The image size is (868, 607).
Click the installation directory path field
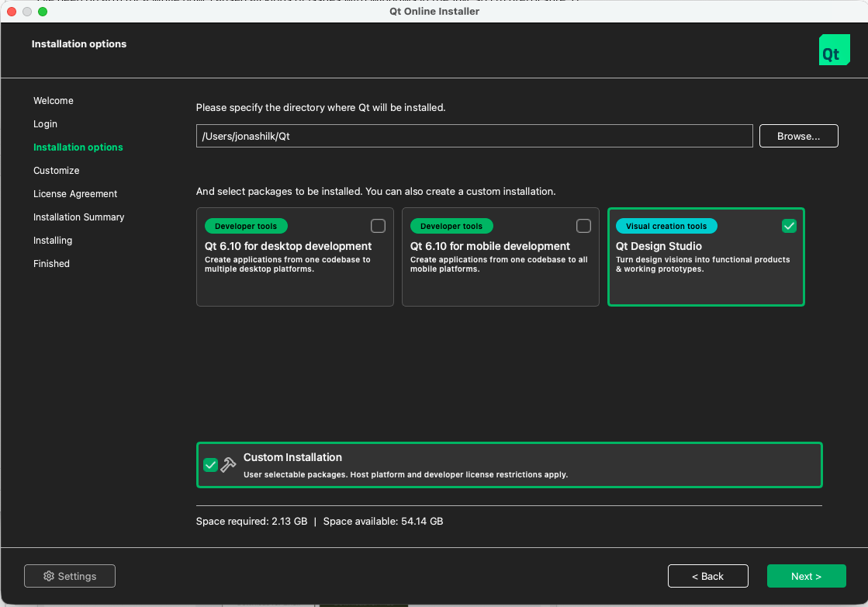click(x=474, y=136)
